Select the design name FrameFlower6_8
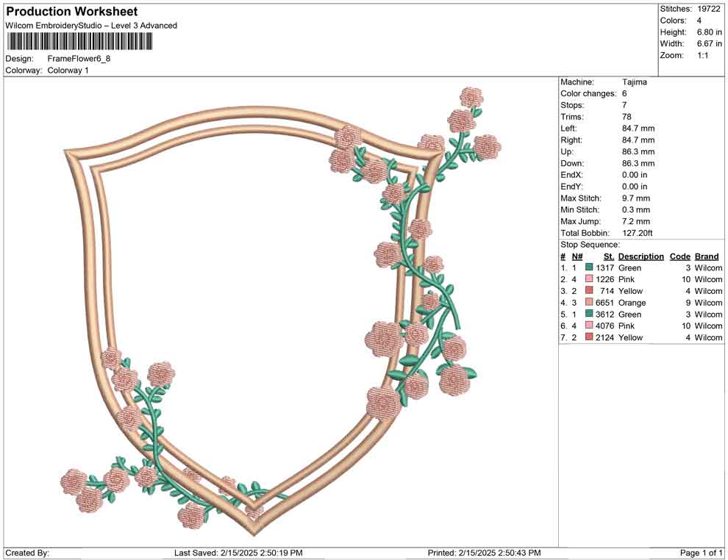 (x=79, y=59)
